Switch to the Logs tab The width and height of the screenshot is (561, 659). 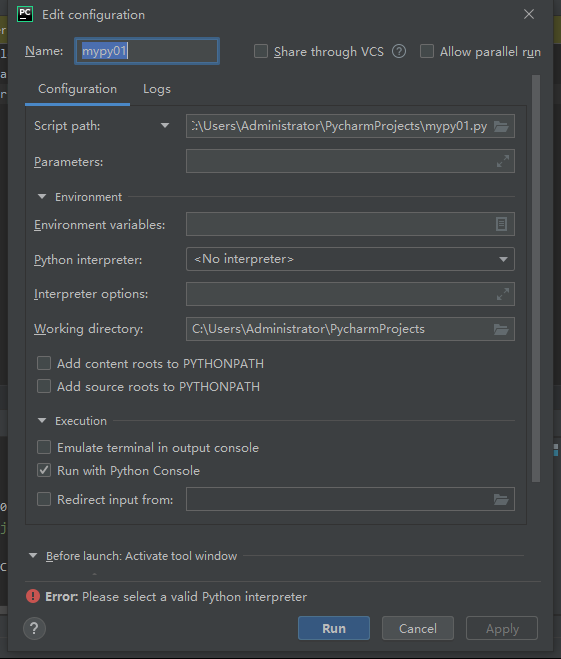point(157,89)
